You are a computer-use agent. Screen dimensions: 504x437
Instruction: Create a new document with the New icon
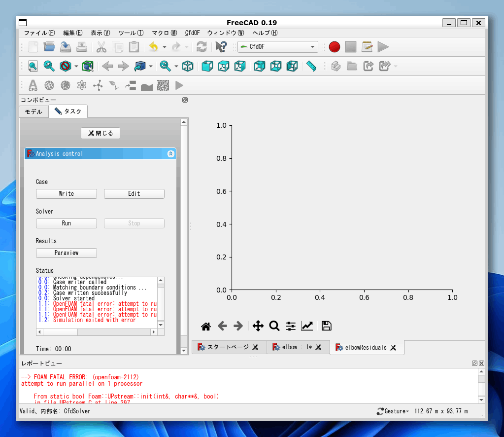33,47
